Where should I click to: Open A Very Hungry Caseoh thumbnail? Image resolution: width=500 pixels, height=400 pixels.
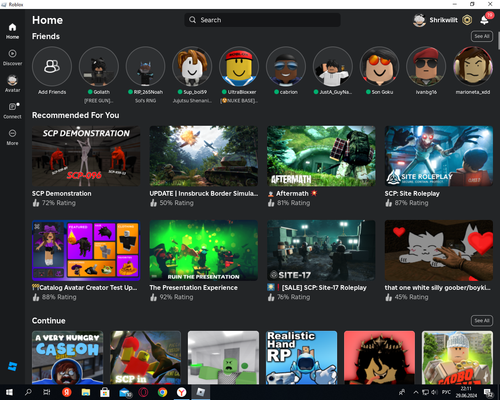[68, 357]
